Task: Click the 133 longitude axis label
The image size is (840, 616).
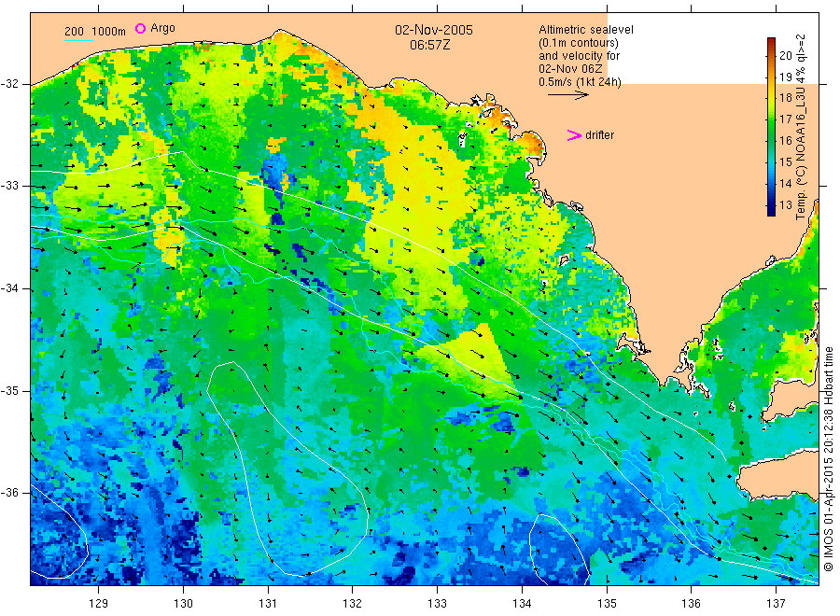Action: coord(437,604)
